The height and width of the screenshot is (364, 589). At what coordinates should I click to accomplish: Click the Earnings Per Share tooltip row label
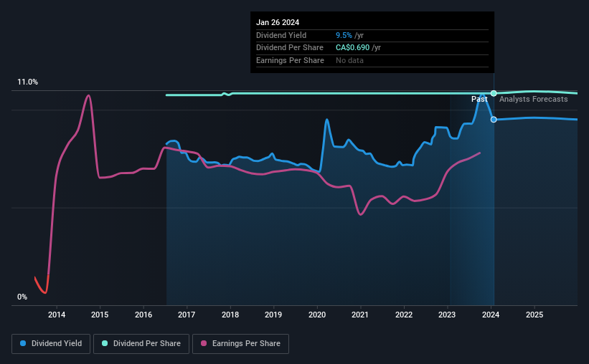290,60
